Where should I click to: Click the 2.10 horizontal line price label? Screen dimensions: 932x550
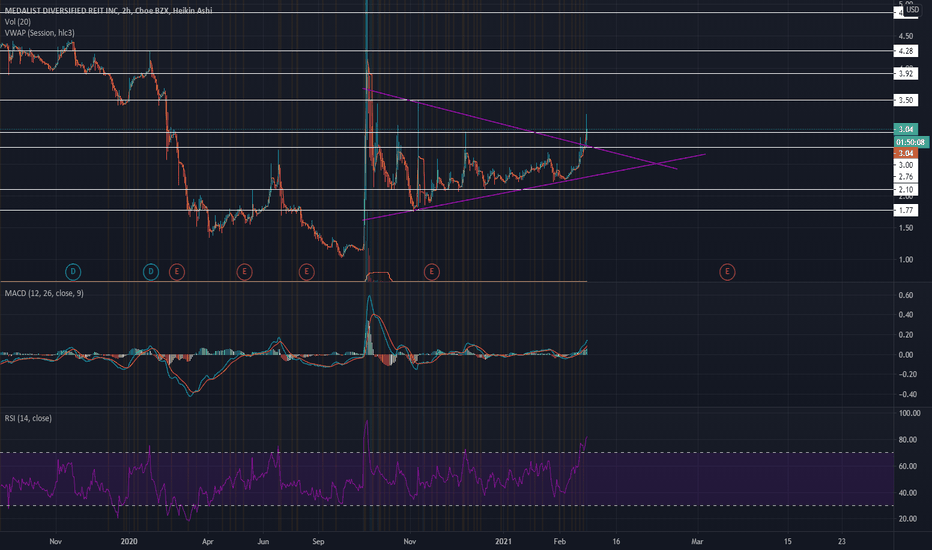pyautogui.click(x=906, y=190)
